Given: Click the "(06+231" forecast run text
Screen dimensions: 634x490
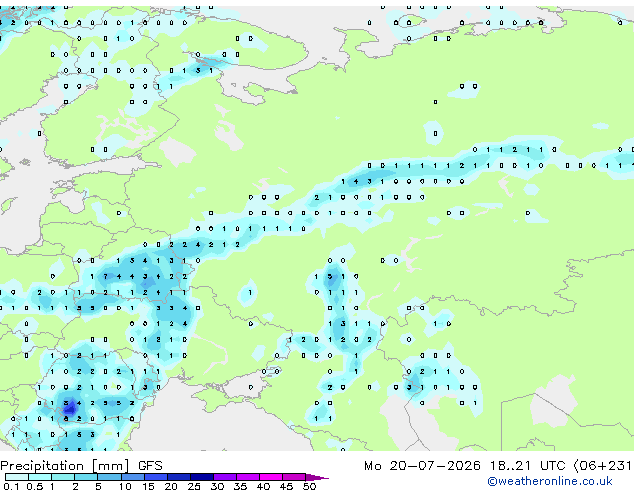Looking at the screenshot, I should point(602,466).
